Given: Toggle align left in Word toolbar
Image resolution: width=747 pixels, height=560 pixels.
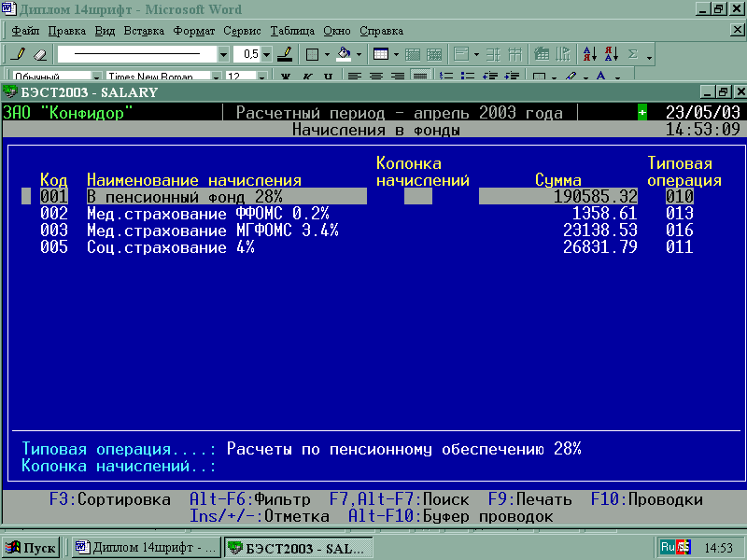Looking at the screenshot, I should pos(355,77).
